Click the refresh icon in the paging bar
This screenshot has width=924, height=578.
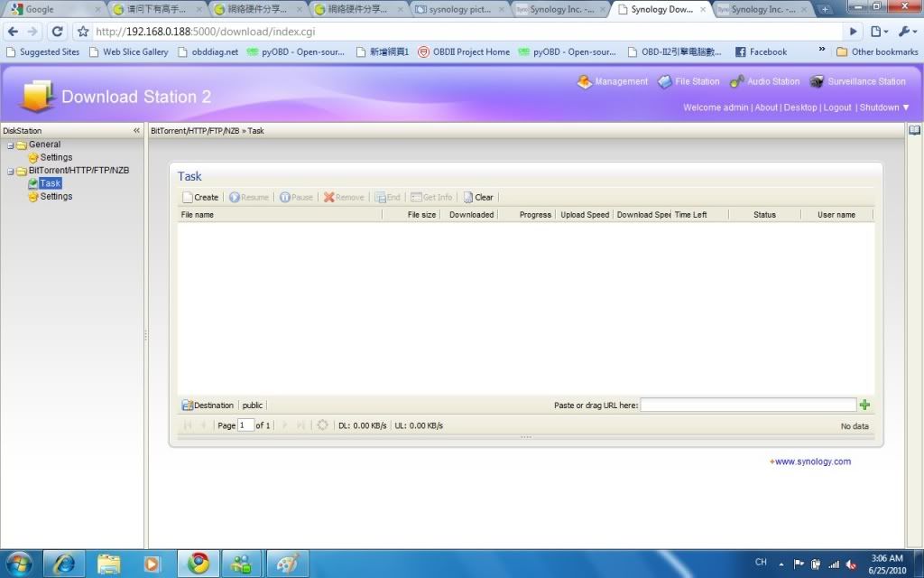[x=322, y=425]
